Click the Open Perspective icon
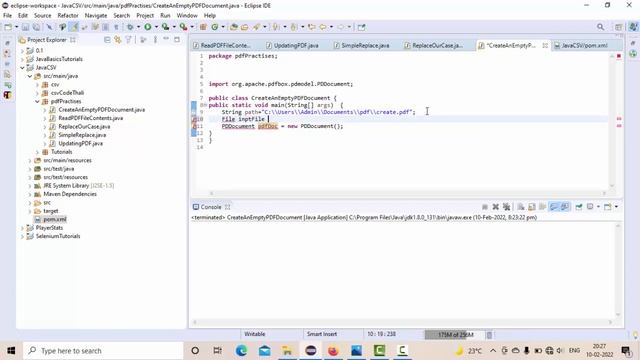The height and width of the screenshot is (360, 640). coord(618,27)
